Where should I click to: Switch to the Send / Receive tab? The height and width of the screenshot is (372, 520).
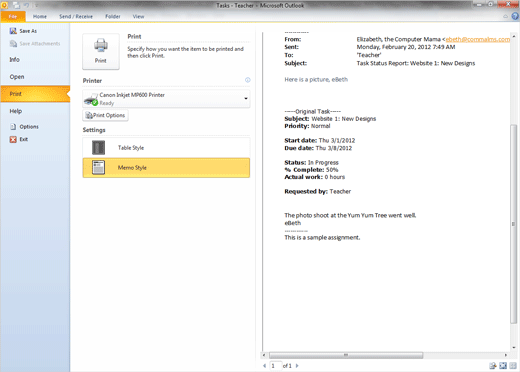[76, 16]
